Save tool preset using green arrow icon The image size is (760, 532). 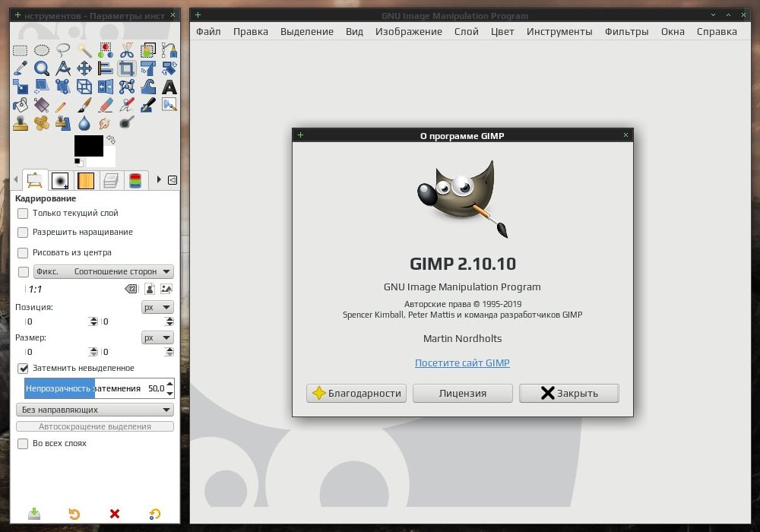point(34,514)
